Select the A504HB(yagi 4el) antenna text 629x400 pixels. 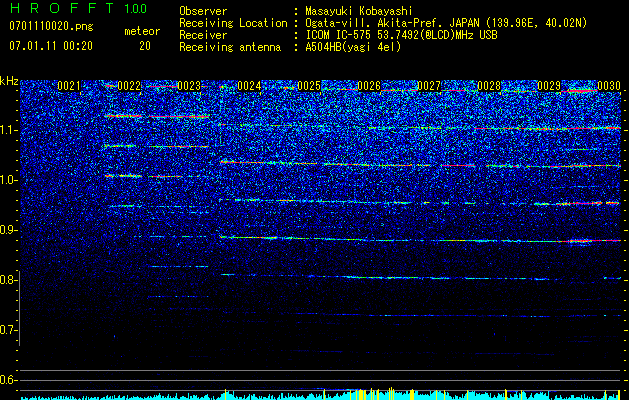tap(353, 47)
